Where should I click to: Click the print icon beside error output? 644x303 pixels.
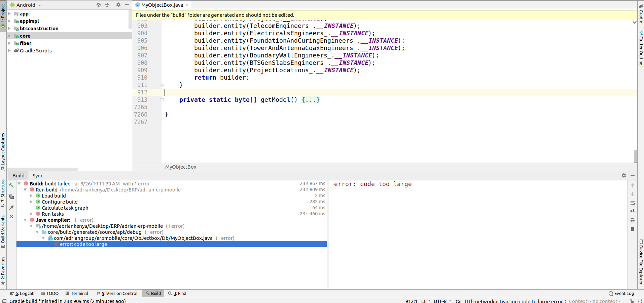click(633, 220)
